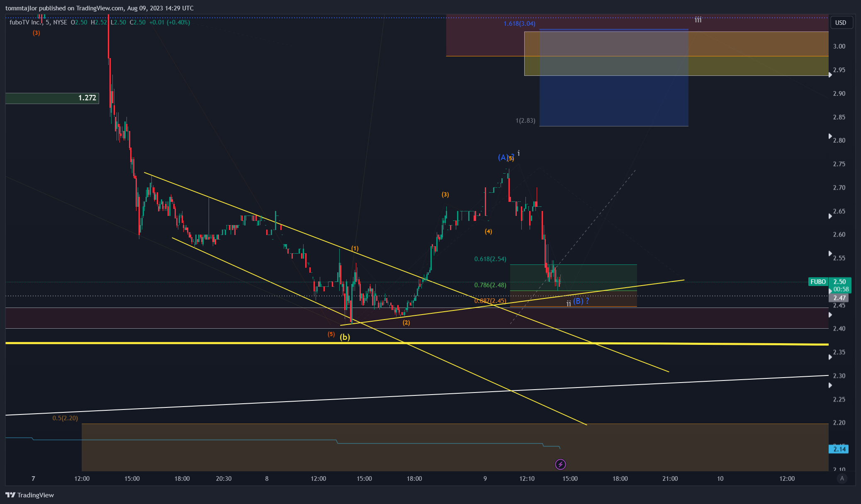Select the blue (B) ? wave label

(581, 301)
